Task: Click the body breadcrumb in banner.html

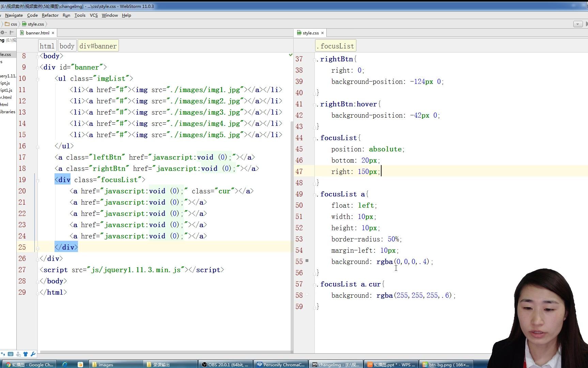Action: coord(67,46)
